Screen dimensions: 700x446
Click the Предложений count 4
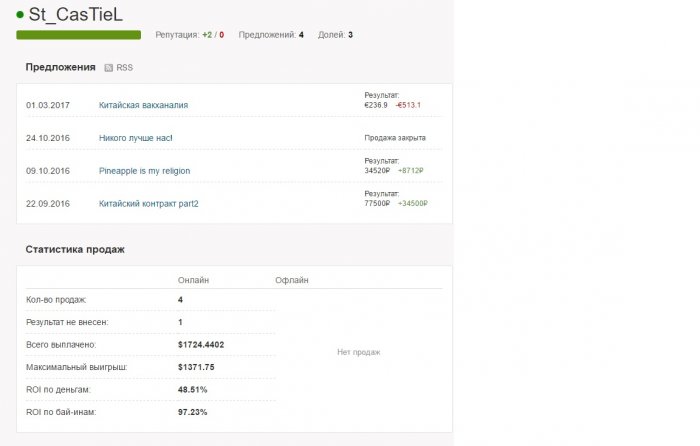(x=301, y=35)
